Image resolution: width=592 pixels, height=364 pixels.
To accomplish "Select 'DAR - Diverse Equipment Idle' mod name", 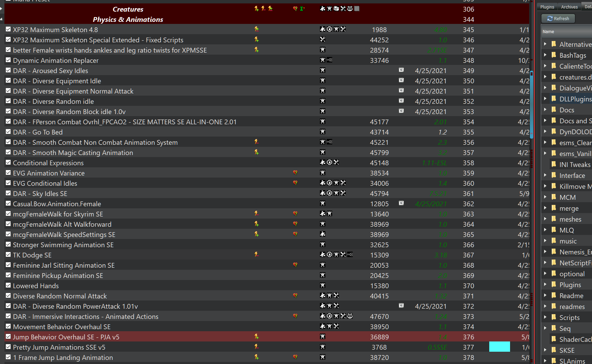I will point(57,81).
